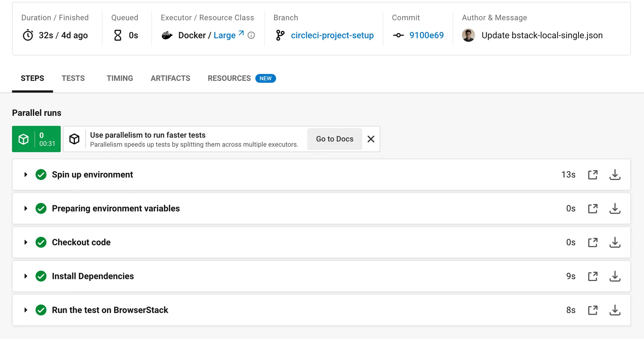
Task: Download Install Dependencies step log
Action: 615,276
